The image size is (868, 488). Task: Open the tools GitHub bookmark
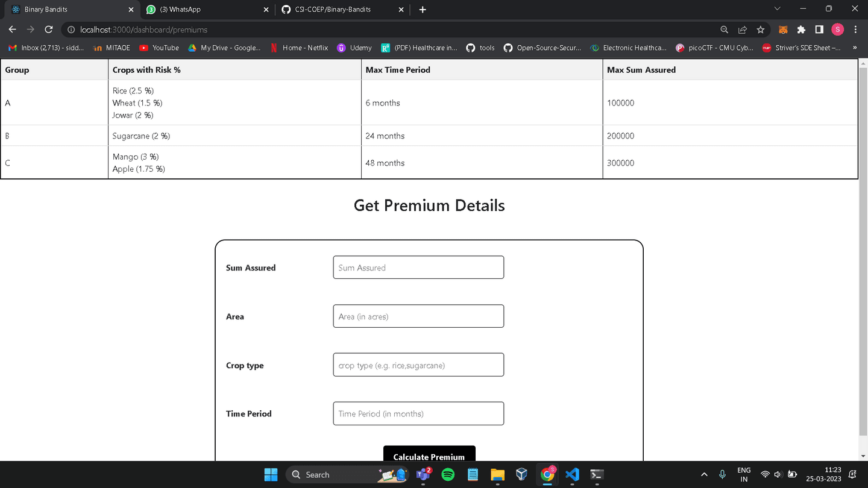pos(481,48)
